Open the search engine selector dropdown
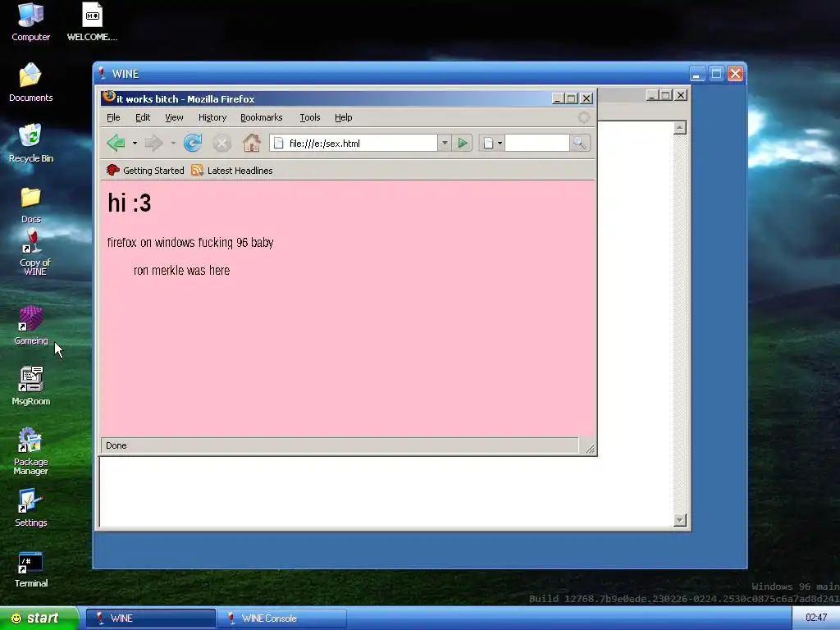Screen dimensions: 840x630 click(493, 143)
